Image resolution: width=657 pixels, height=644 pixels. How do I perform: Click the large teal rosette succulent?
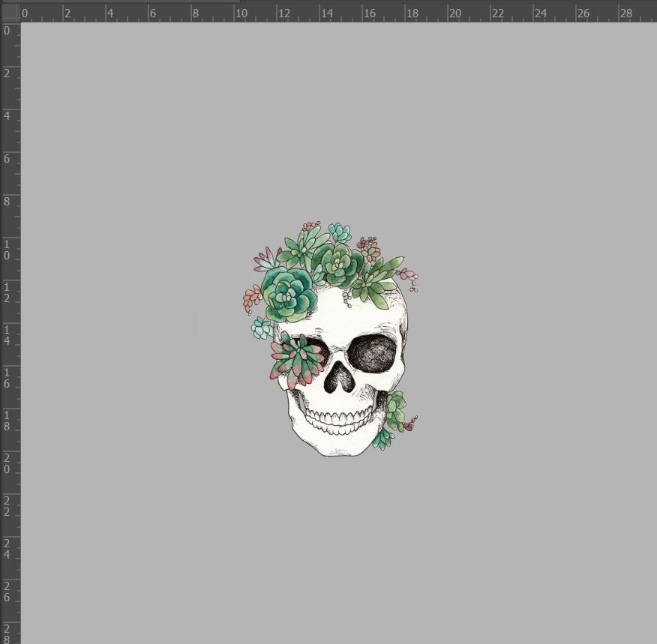288,295
